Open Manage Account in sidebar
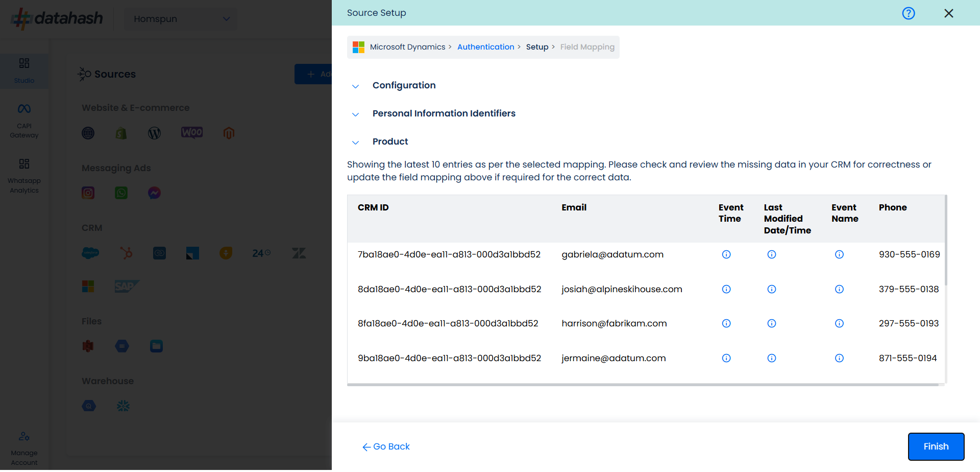The height and width of the screenshot is (472, 980). point(24,449)
